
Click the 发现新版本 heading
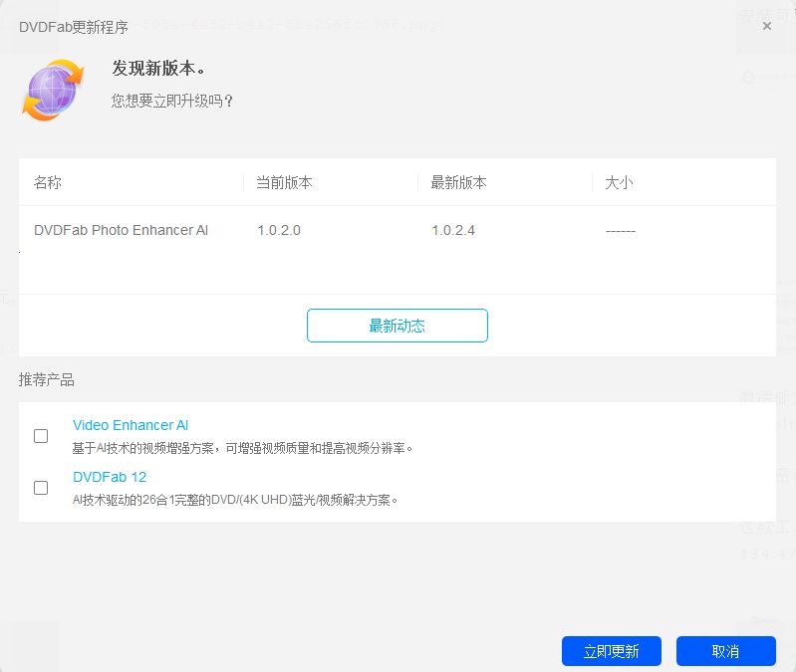click(x=158, y=68)
